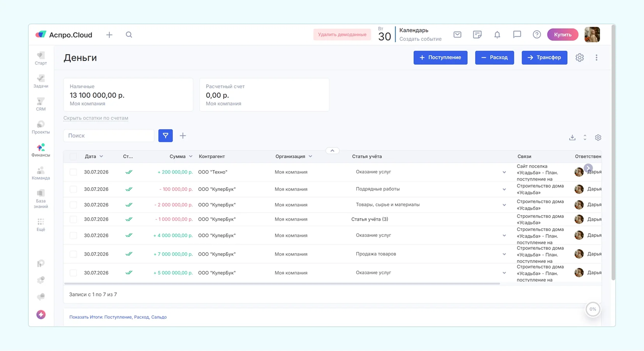Open the chat bubble icon
The width and height of the screenshot is (644, 351).
point(517,35)
